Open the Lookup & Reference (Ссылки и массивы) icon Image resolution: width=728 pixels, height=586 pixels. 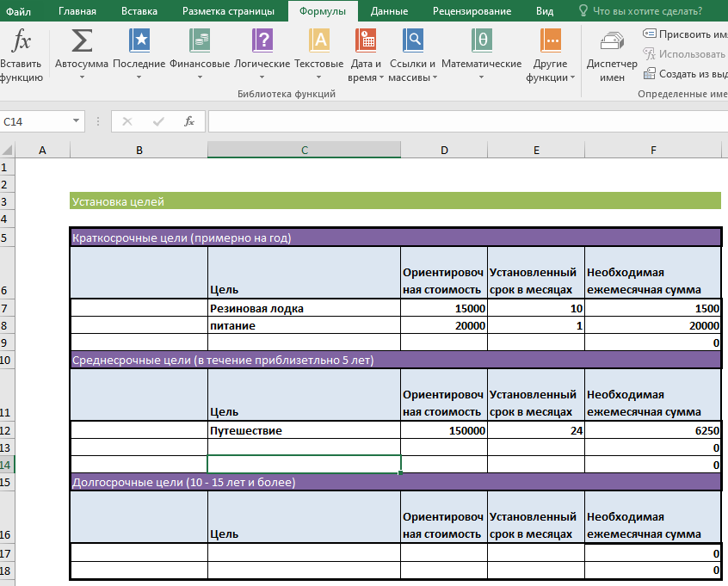pos(413,40)
